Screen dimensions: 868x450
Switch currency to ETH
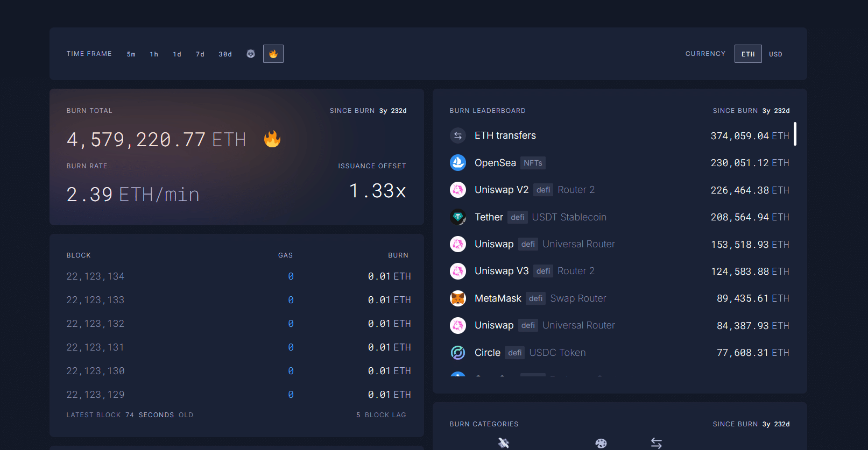(748, 54)
